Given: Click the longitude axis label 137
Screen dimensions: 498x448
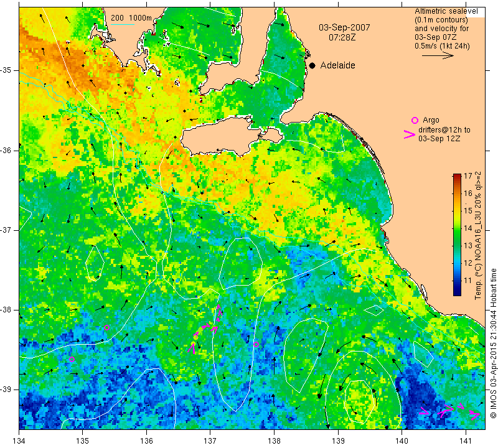Looking at the screenshot, I should point(210,441).
